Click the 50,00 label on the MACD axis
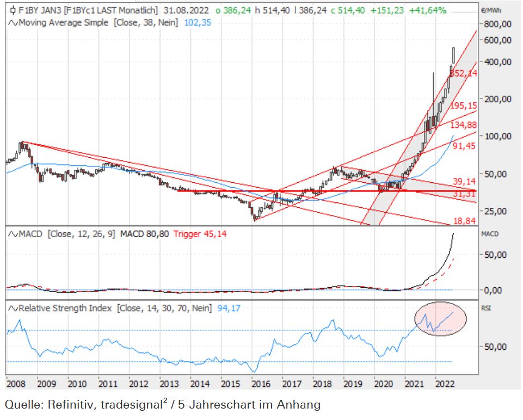This screenshot has height=420, width=523. click(495, 255)
